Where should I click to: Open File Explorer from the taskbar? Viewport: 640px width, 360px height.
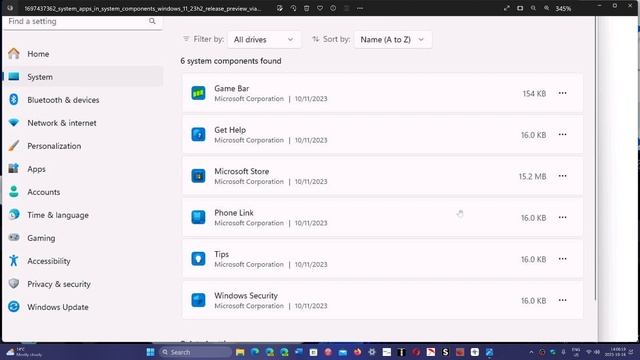click(x=240, y=352)
